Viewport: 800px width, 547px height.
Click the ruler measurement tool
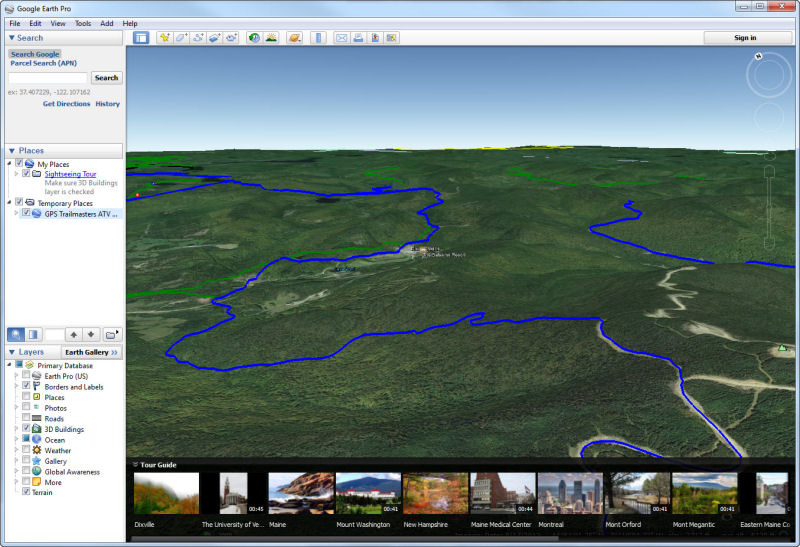(319, 38)
